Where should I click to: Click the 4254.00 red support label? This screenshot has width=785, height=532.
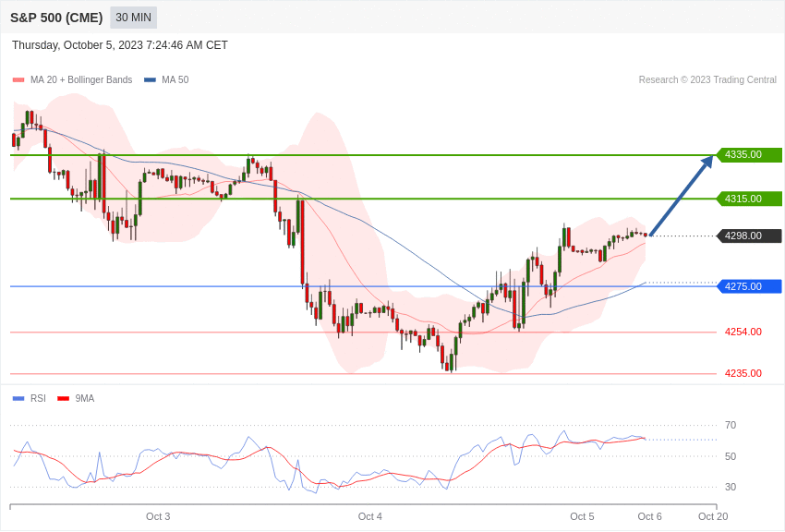(x=743, y=332)
